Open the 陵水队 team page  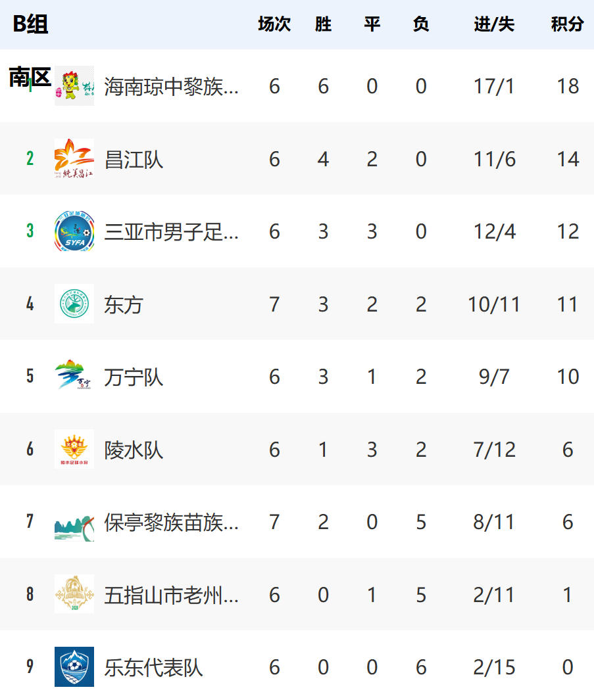[134, 450]
